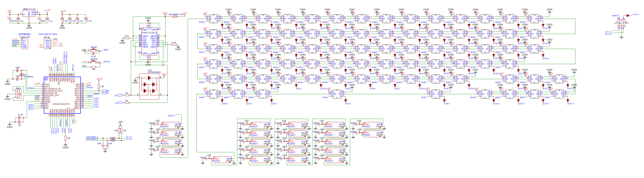Image resolution: width=644 pixels, height=178 pixels.
Task: Click the SWD debug 2.54mm 4P header
Action: pyautogui.click(x=24, y=44)
